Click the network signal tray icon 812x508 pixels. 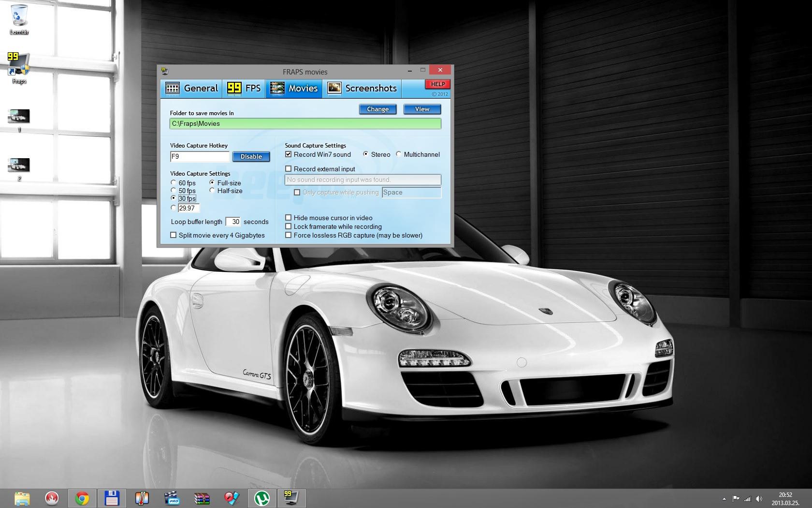[748, 499]
